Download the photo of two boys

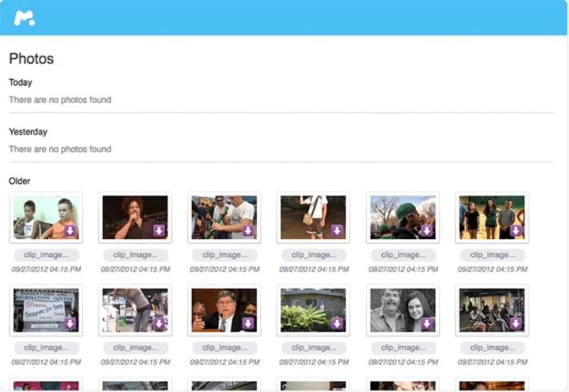click(x=70, y=231)
